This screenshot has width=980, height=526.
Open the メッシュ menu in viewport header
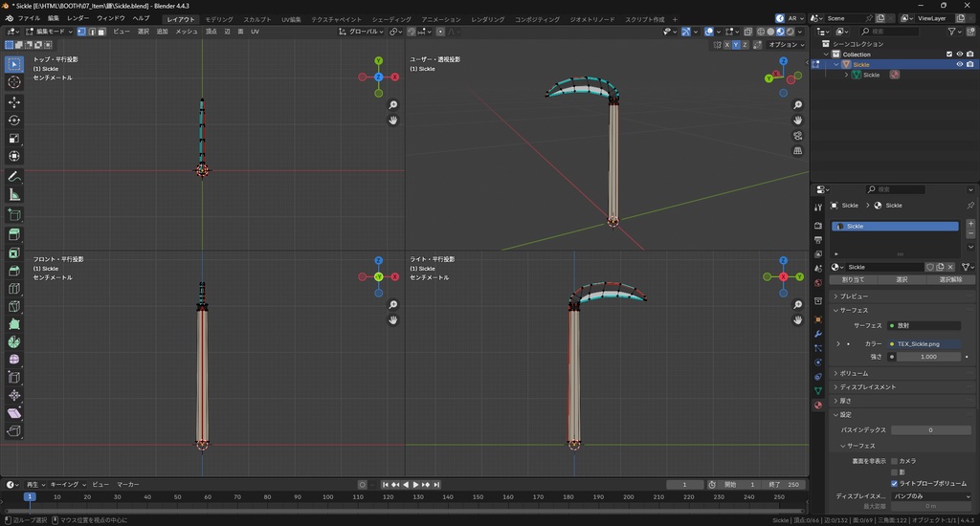pyautogui.click(x=187, y=32)
